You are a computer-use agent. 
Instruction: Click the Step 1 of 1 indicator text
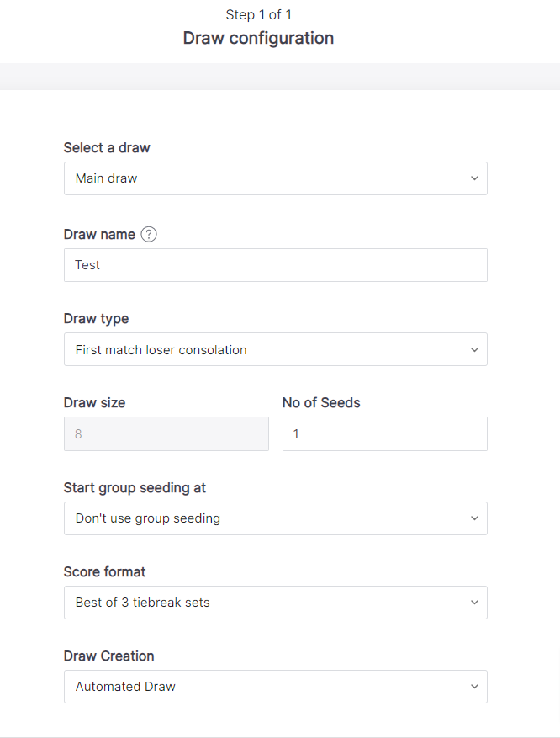[x=259, y=14]
